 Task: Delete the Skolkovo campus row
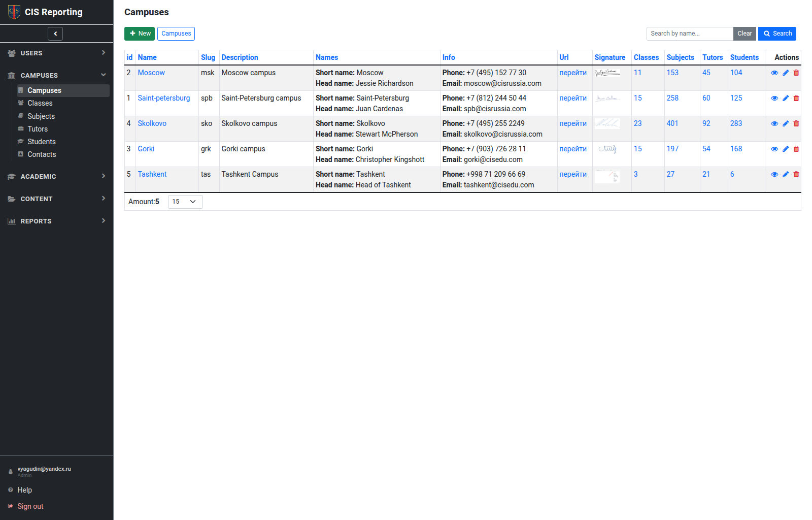pos(796,123)
